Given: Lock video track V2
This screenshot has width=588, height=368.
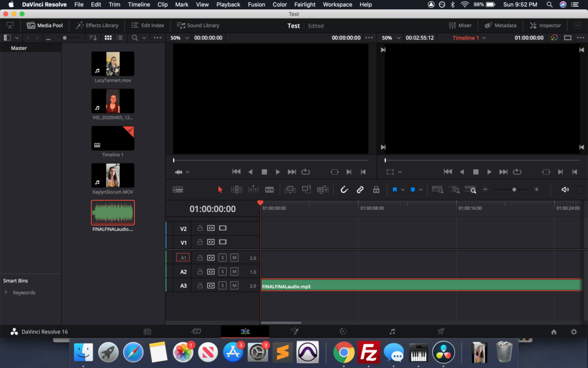Looking at the screenshot, I should coord(200,228).
